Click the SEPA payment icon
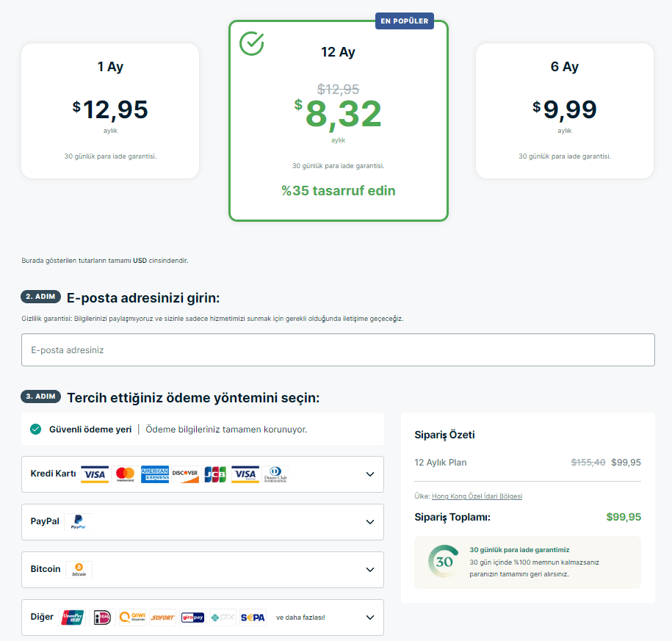Screen dimensions: 672x641 click(x=253, y=618)
